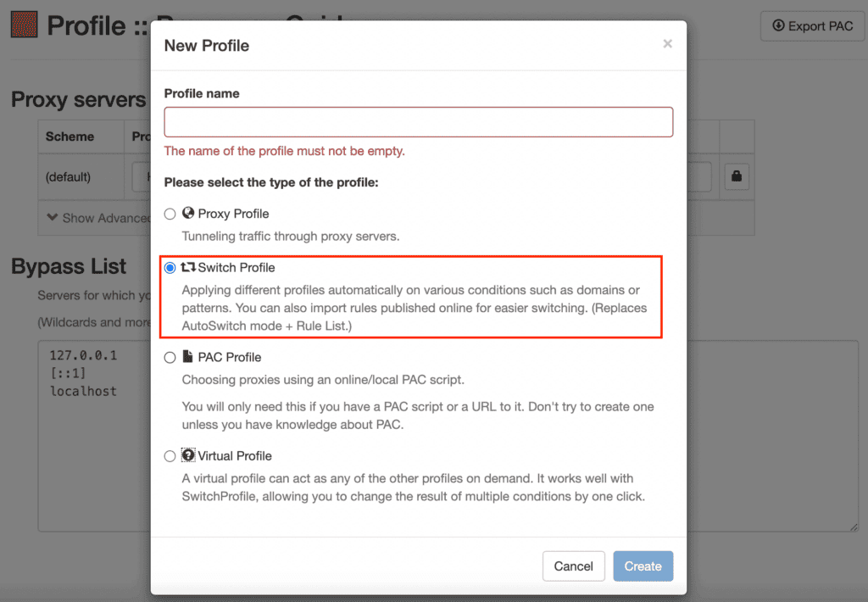Click the question mark icon beside Virtual Profile

tap(188, 455)
